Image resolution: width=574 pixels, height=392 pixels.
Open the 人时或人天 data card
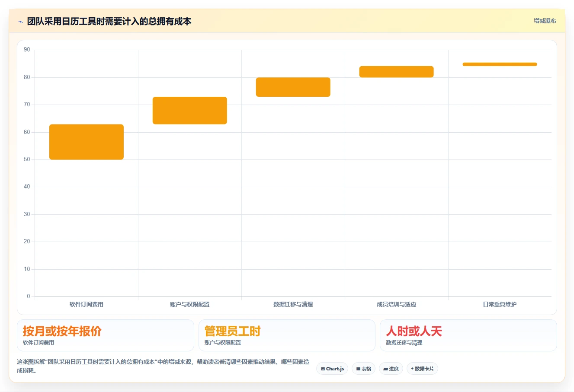pos(468,335)
